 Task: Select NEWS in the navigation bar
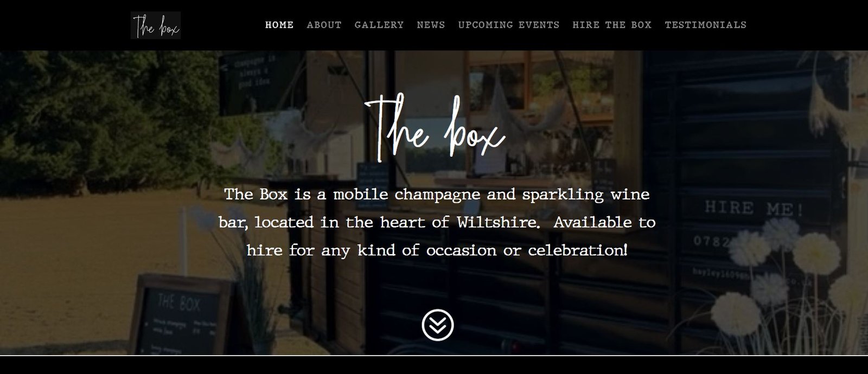point(431,25)
